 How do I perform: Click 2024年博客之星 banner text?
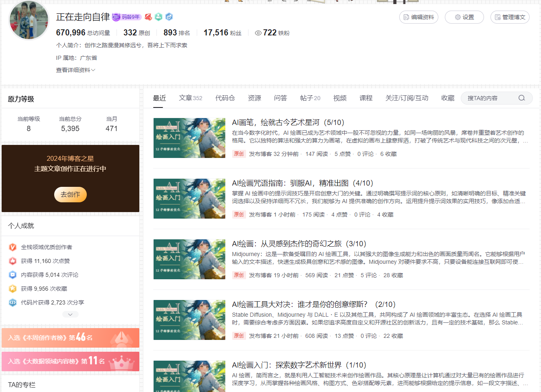point(70,158)
